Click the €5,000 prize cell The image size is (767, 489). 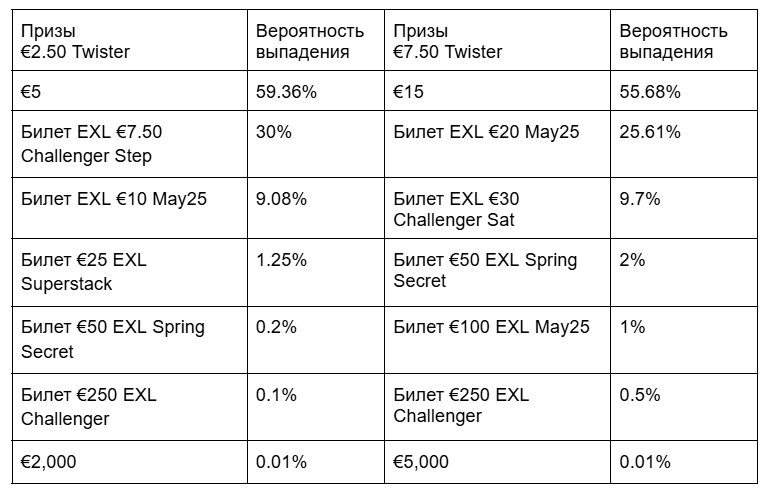pos(421,462)
